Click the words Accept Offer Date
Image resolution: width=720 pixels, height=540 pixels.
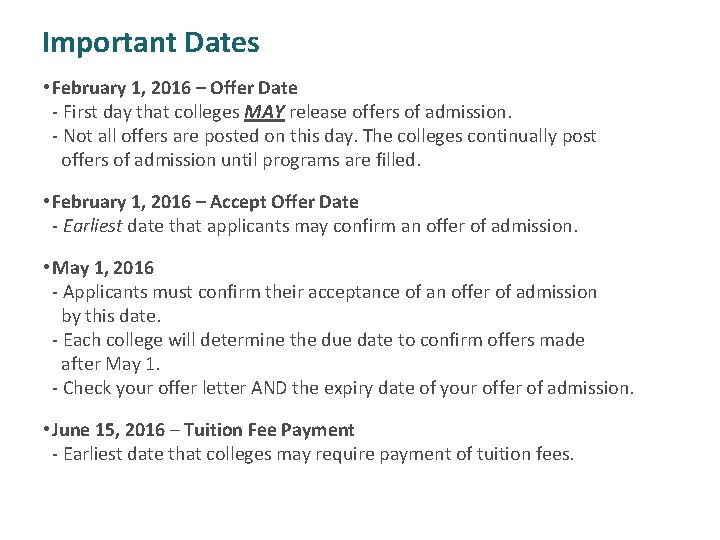tap(284, 202)
